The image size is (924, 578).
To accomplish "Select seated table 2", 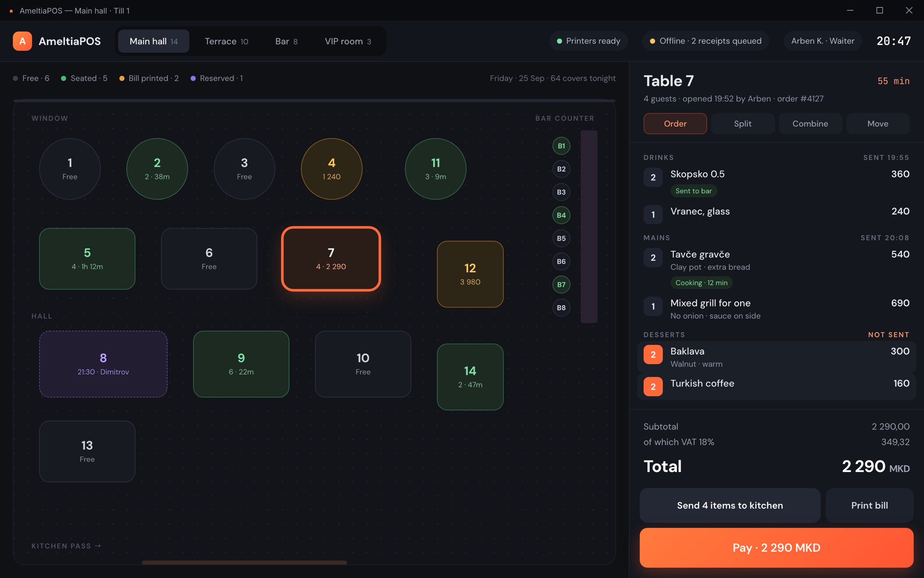I will click(x=157, y=169).
